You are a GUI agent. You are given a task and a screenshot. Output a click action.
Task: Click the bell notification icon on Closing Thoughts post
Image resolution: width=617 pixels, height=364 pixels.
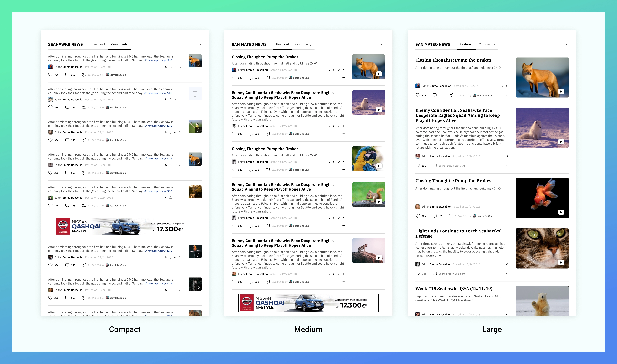coord(334,70)
